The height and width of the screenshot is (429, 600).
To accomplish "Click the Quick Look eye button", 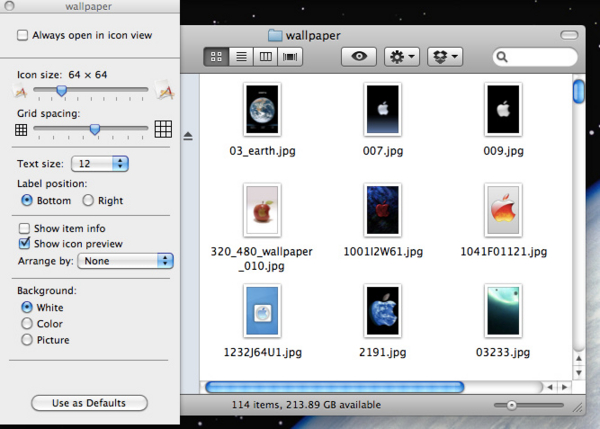I will tap(359, 57).
